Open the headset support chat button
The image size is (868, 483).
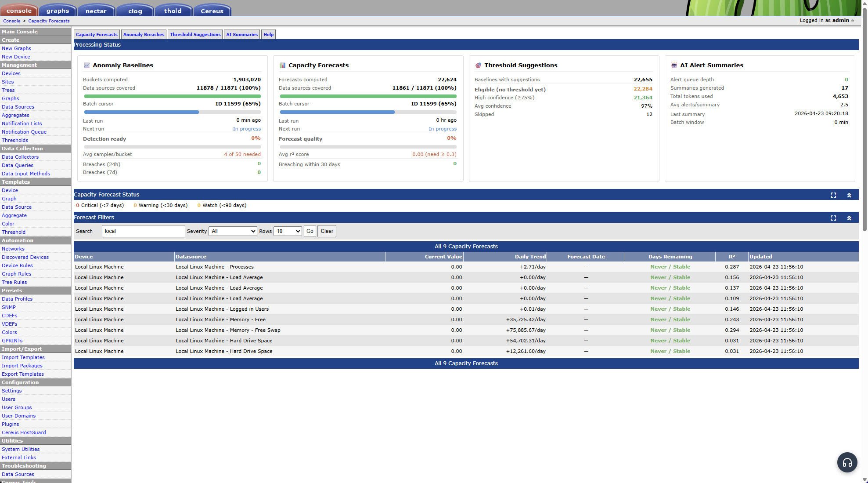click(847, 462)
